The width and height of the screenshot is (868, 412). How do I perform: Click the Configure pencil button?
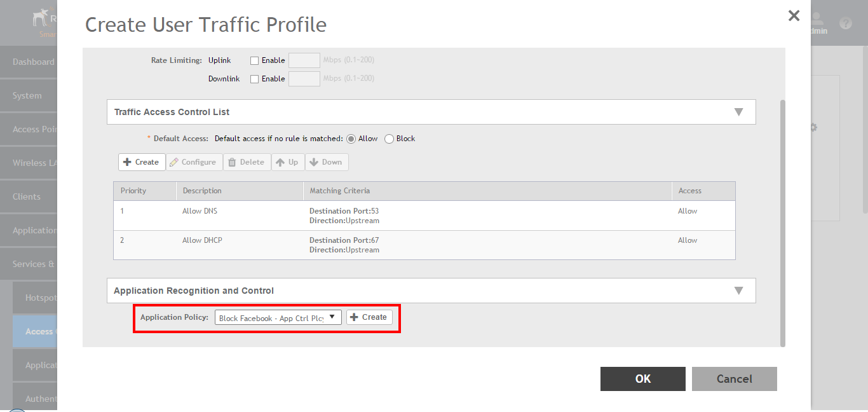194,162
